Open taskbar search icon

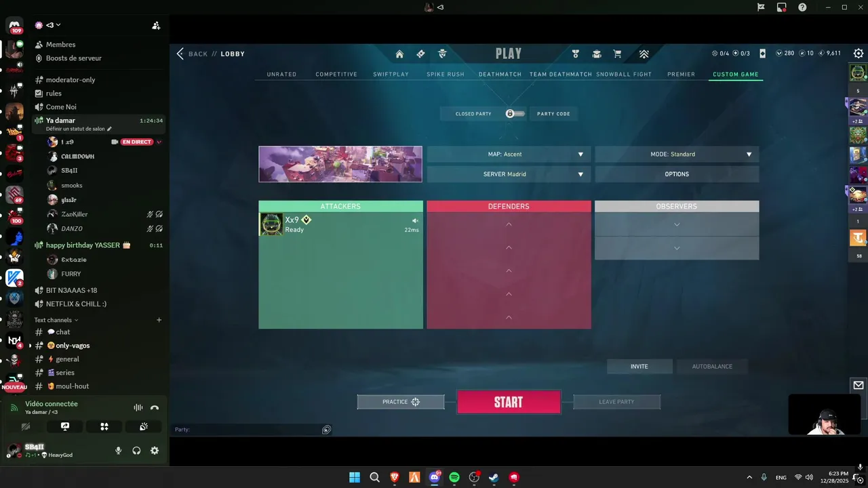(x=374, y=477)
